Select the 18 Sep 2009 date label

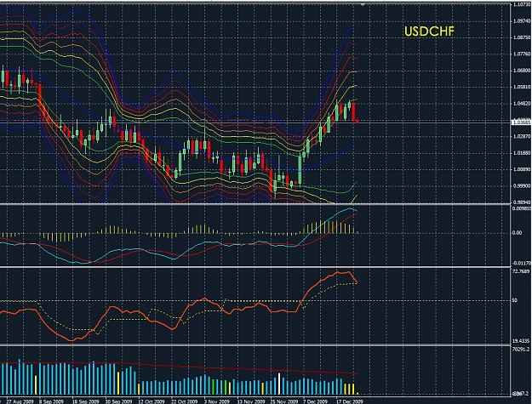tap(85, 401)
